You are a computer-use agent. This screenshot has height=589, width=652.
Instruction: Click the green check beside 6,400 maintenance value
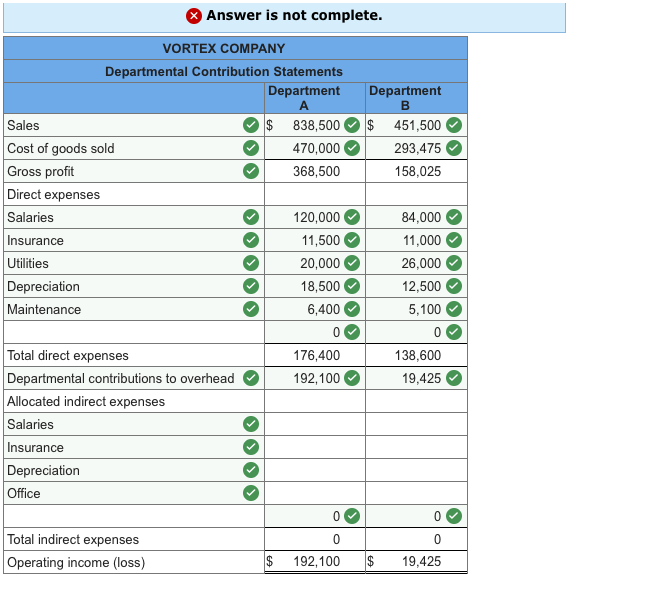point(352,309)
